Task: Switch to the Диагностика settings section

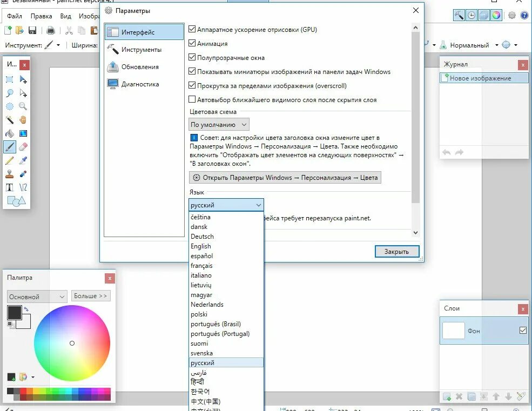Action: [x=145, y=84]
